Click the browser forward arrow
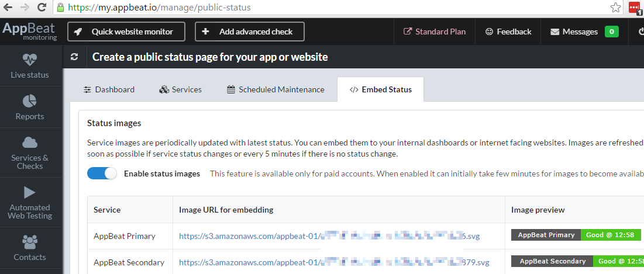 (24, 8)
